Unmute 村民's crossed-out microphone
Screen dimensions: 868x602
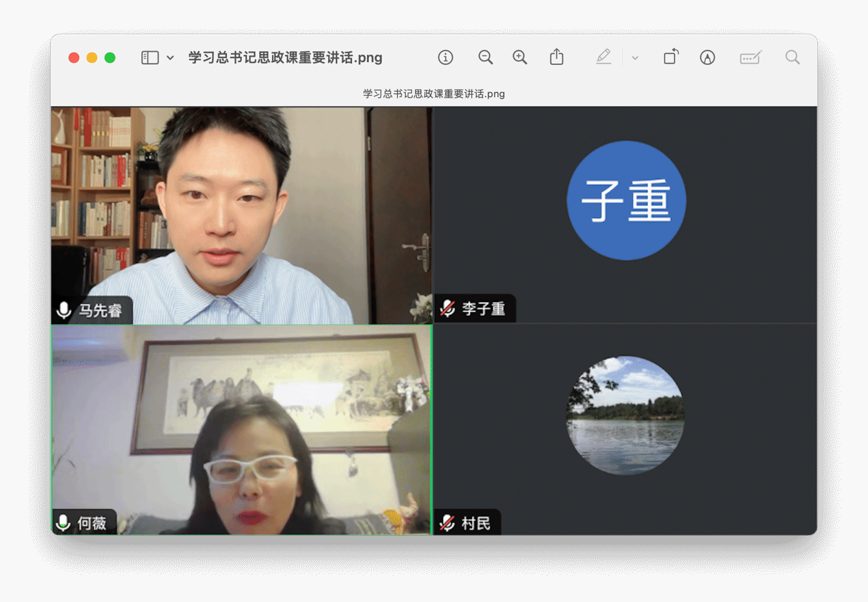tap(448, 523)
